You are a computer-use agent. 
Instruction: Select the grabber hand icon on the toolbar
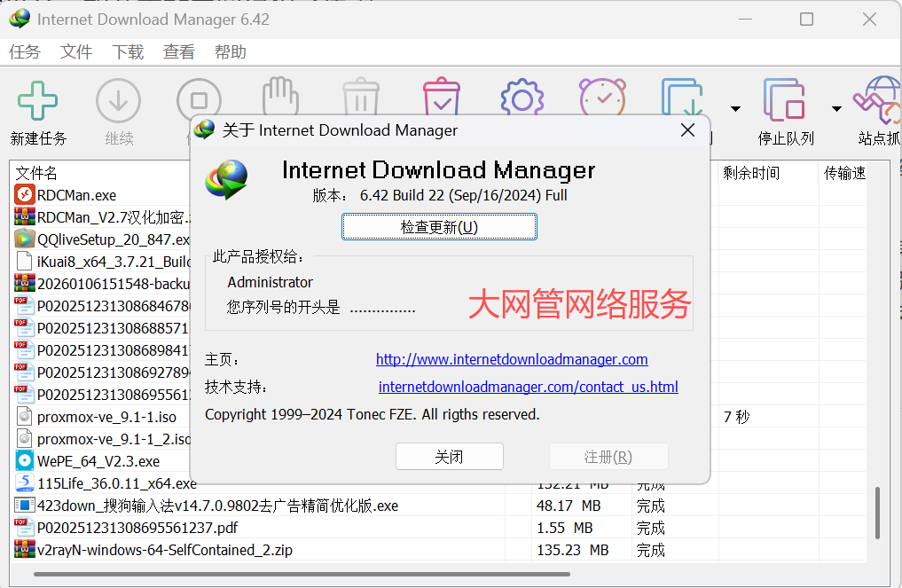[x=279, y=98]
